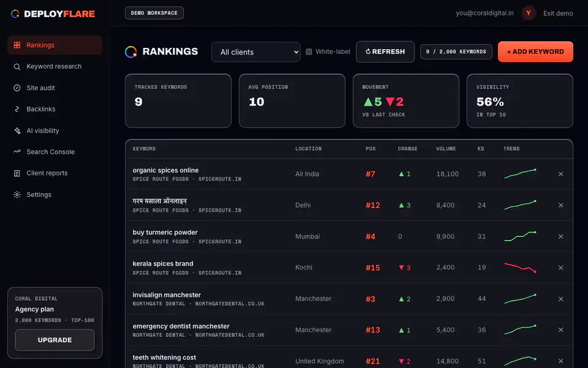
Task: Open trend sparkline for organic spices online
Action: 520,174
